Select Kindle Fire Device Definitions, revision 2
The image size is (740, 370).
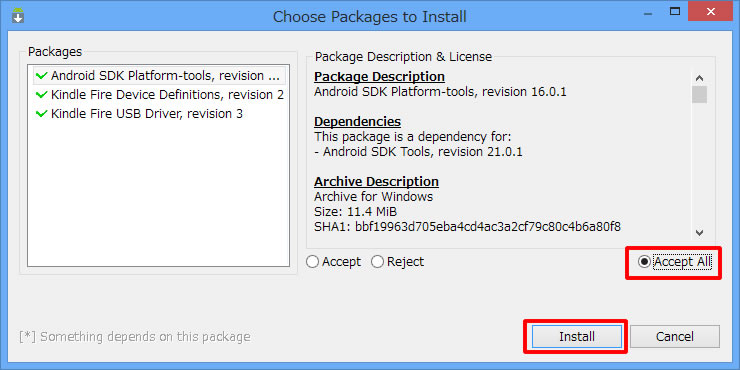(x=160, y=95)
